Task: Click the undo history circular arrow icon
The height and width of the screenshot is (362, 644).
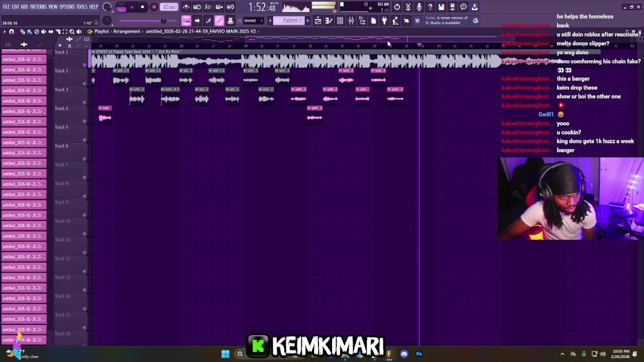Action: pos(397,7)
